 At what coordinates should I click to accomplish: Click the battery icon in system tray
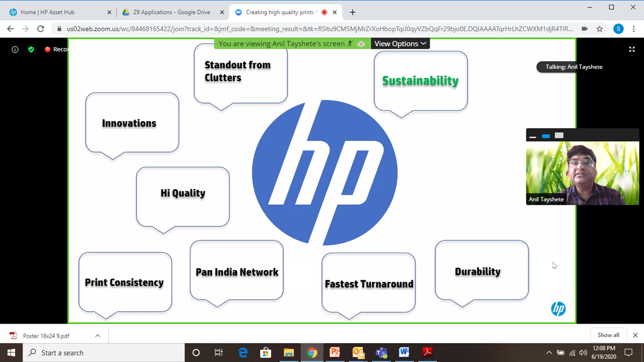[x=561, y=353]
